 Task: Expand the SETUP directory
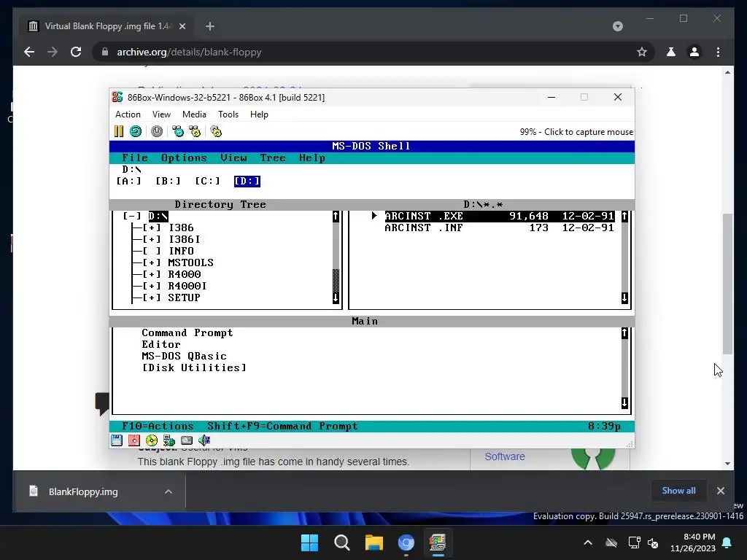point(152,297)
